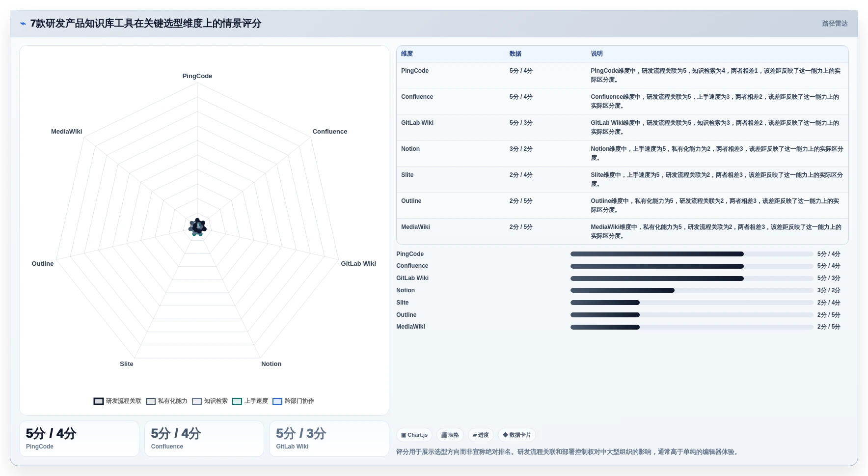The height and width of the screenshot is (476, 868).
Task: Click the PingCode progress bar
Action: coord(692,254)
